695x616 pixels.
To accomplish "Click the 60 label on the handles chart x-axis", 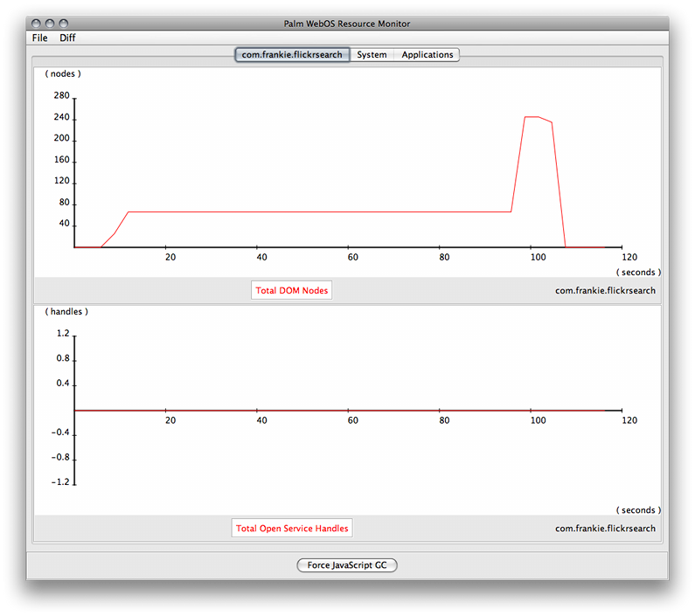I will [x=352, y=421].
